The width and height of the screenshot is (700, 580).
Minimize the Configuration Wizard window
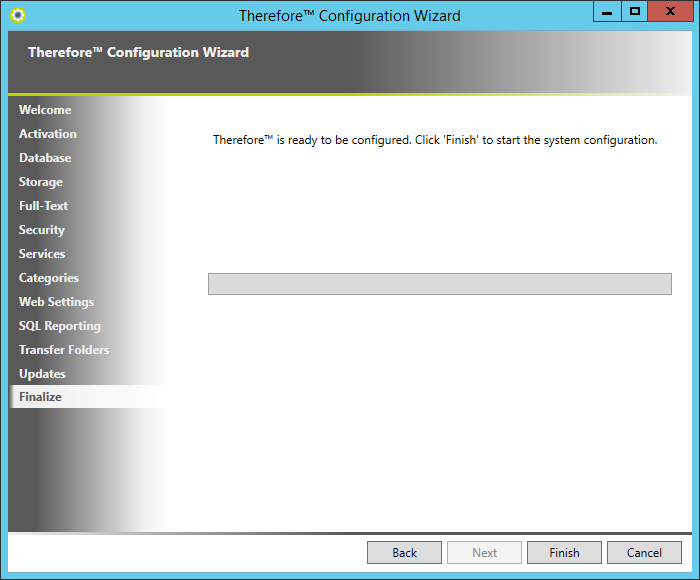pyautogui.click(x=607, y=12)
